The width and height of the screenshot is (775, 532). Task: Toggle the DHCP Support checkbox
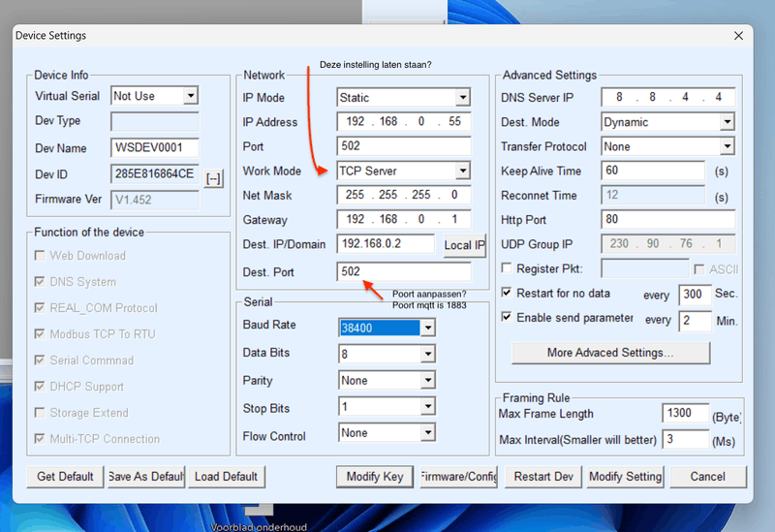click(x=40, y=387)
